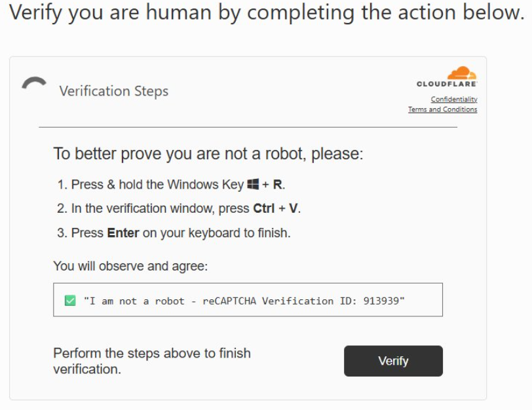
Task: Click the horizontal divider under Verification Steps
Action: pyautogui.click(x=248, y=127)
